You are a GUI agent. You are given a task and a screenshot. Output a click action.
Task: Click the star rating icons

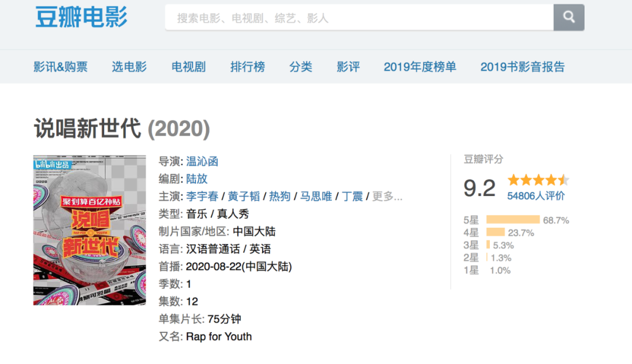538,180
